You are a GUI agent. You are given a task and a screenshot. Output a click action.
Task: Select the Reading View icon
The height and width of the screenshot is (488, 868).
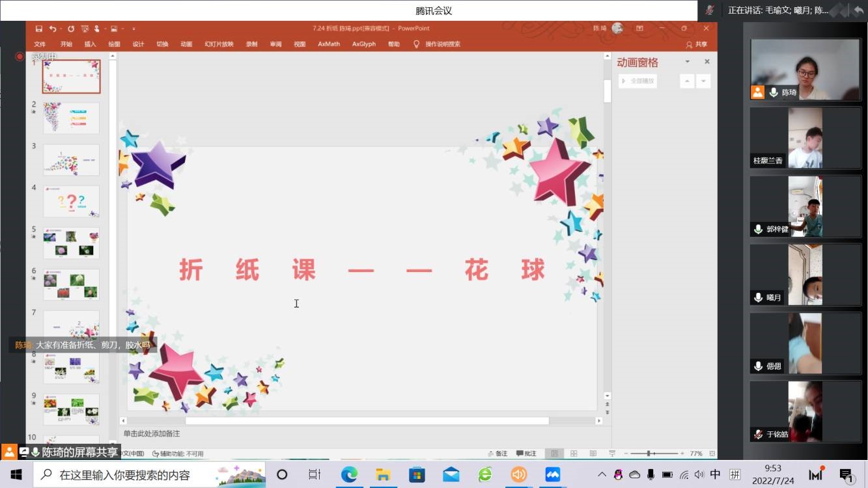coord(593,452)
